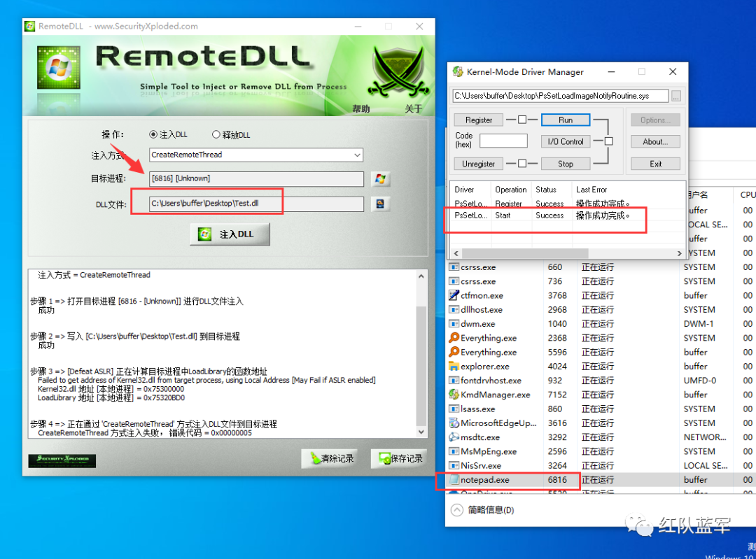The height and width of the screenshot is (559, 756).
Task: Toggle the checkbox next to Register button
Action: point(522,120)
